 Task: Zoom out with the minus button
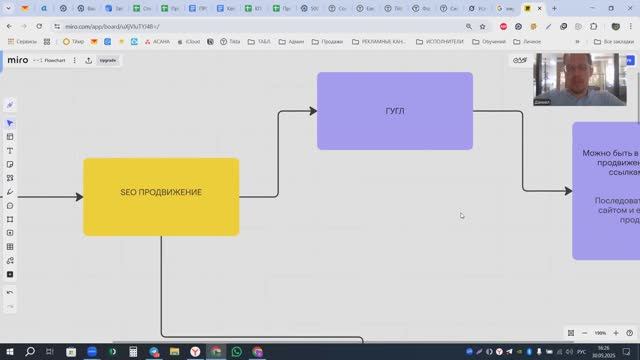(584, 333)
